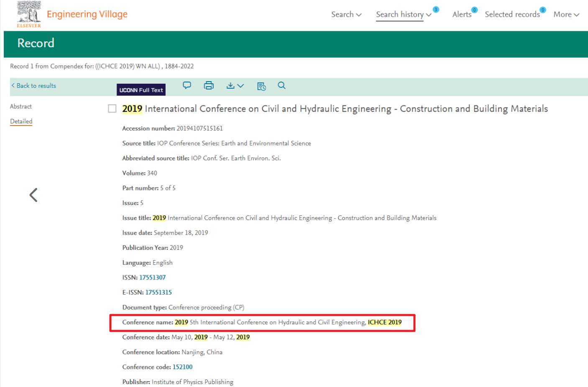588x387 pixels.
Task: Click the record title text
Action: pyautogui.click(x=335, y=109)
